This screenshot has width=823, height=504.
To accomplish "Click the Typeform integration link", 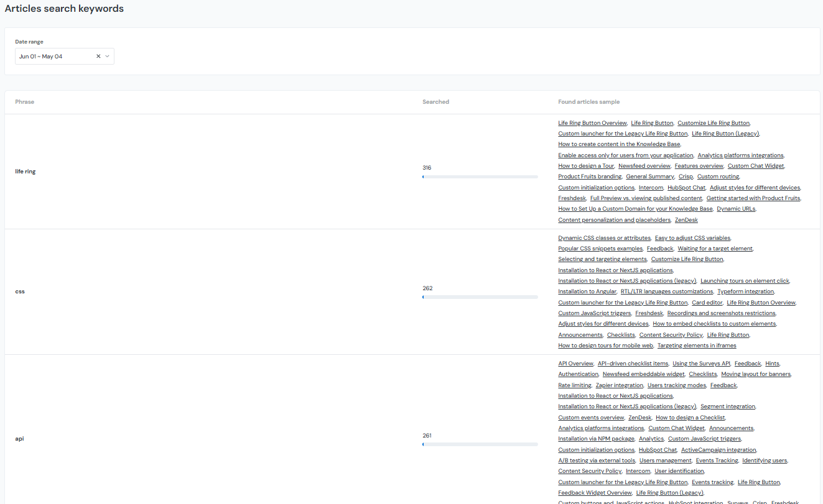I will click(x=745, y=291).
